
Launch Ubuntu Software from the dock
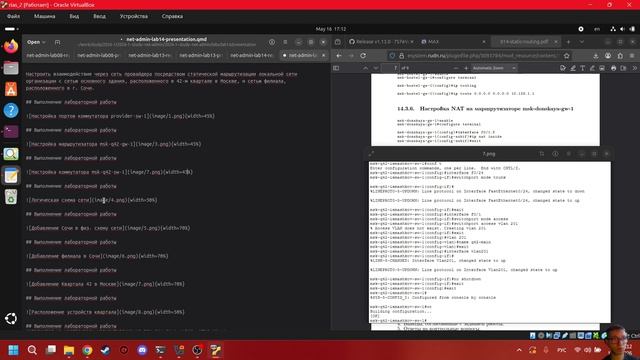coord(11,89)
